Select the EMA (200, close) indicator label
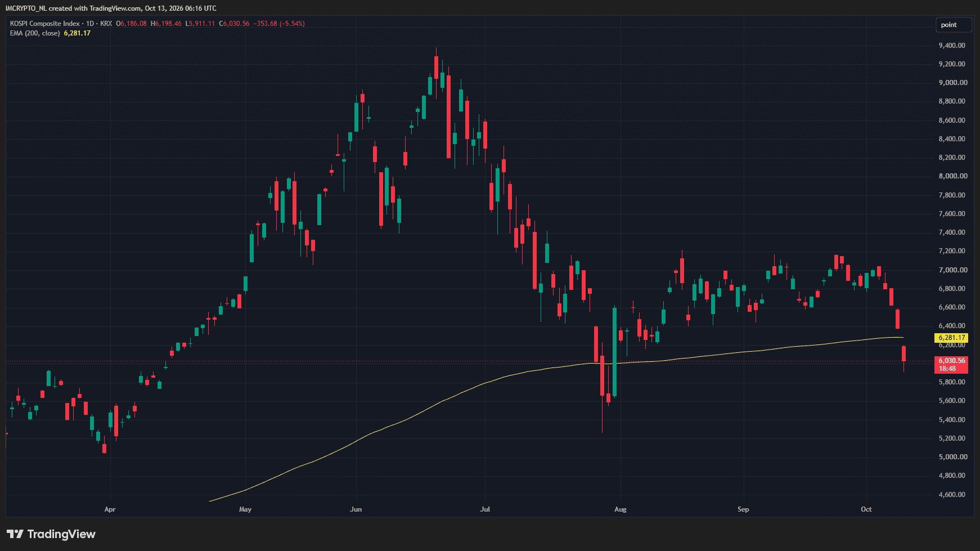The width and height of the screenshot is (980, 551). pos(35,33)
